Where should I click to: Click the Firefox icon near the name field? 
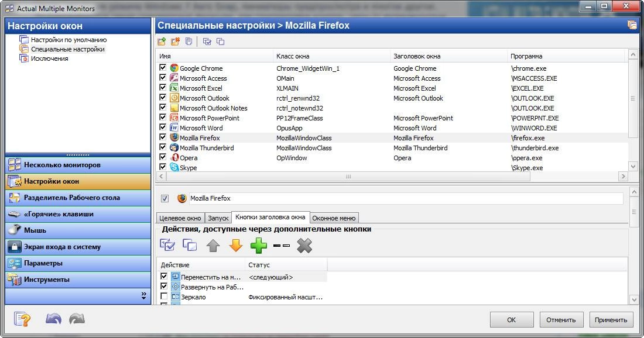point(181,198)
